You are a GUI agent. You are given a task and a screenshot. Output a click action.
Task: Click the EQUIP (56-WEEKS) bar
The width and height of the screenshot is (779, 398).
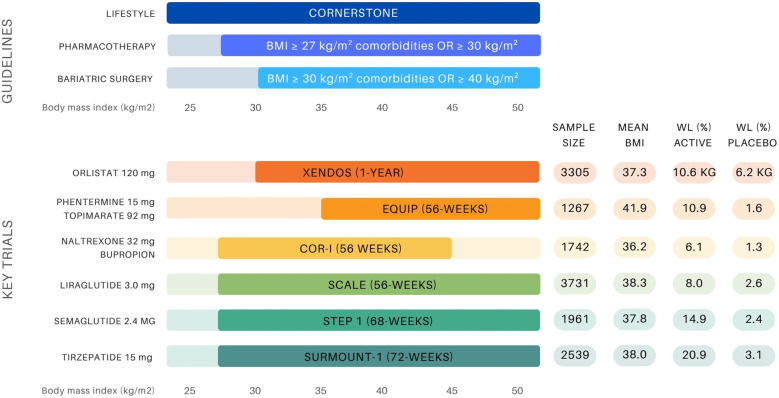pyautogui.click(x=430, y=209)
